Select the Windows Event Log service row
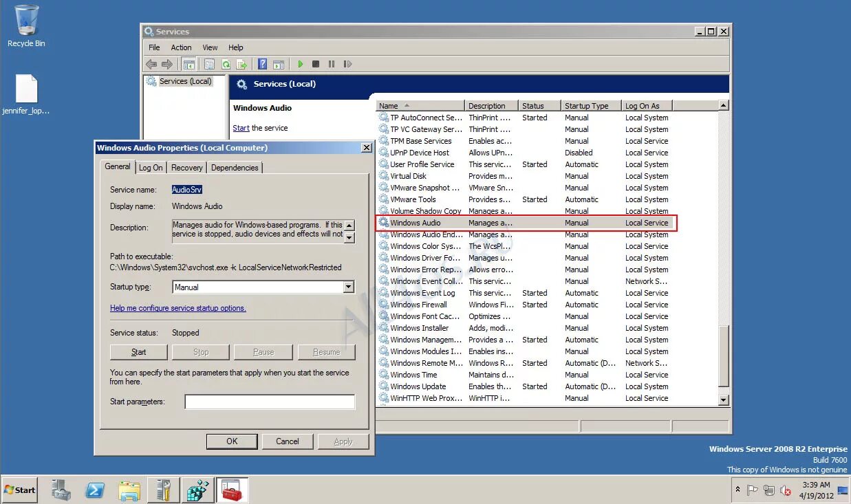This screenshot has height=504, width=851. coord(526,293)
